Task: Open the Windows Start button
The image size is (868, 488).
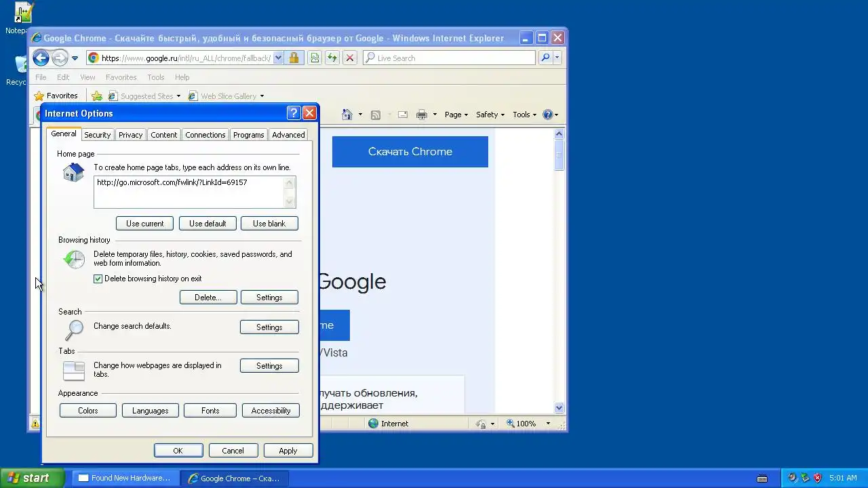Action: coord(32,478)
